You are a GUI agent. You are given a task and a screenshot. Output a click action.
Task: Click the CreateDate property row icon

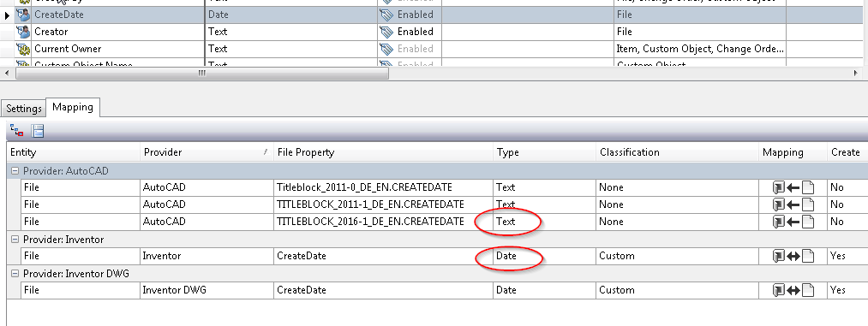[x=23, y=15]
